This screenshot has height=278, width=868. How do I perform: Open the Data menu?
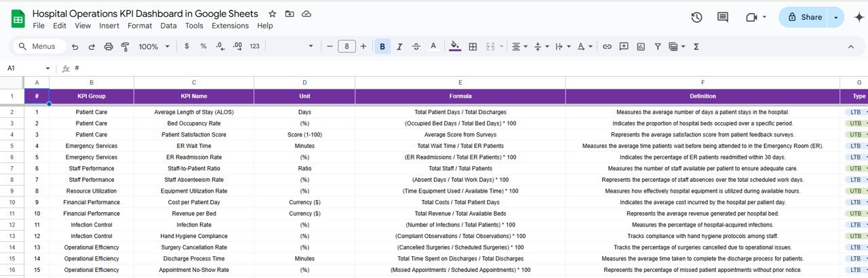169,26
